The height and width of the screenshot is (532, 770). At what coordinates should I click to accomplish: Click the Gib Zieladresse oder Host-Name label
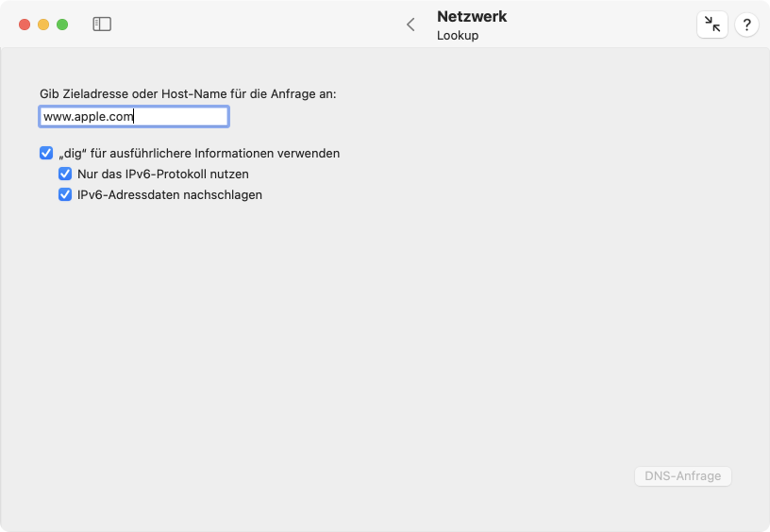click(188, 93)
